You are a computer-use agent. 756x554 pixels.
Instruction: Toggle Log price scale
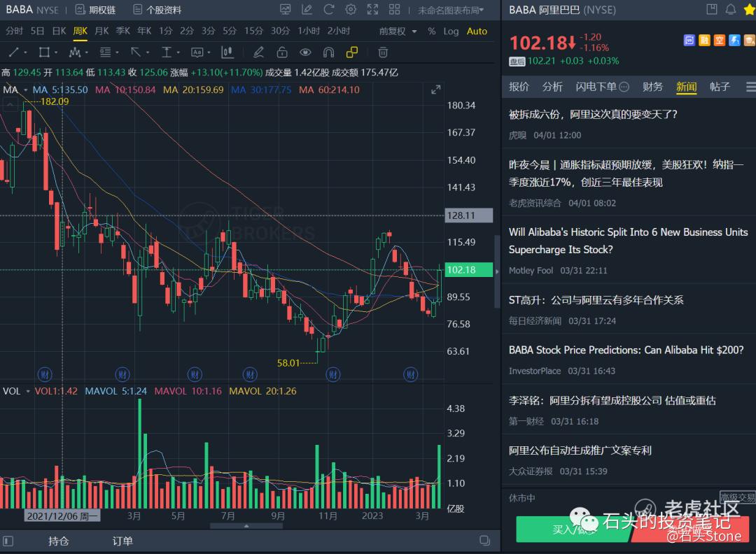(x=451, y=31)
